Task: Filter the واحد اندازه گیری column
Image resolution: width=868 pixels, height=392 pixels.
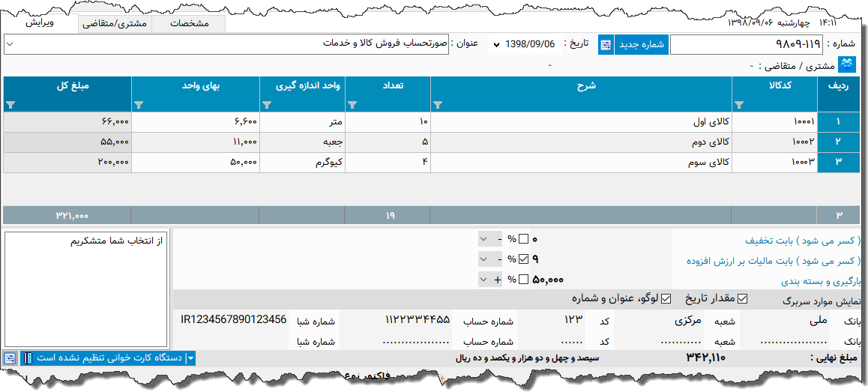Action: click(x=267, y=105)
